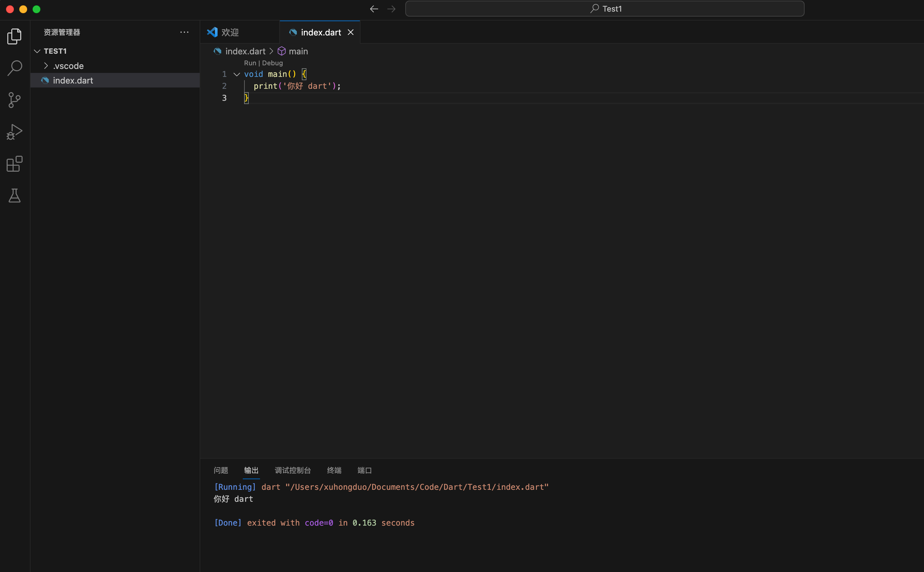Image resolution: width=924 pixels, height=572 pixels.
Task: Go forward with the right arrow
Action: [391, 9]
